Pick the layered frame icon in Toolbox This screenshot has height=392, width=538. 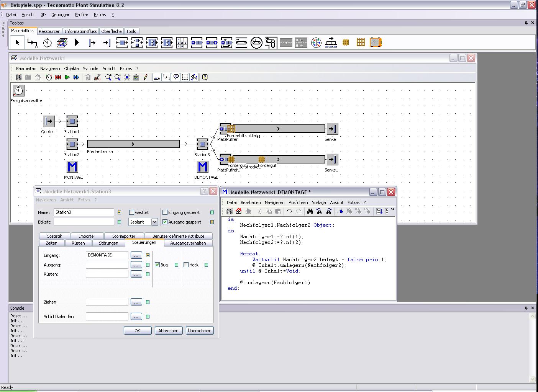[62, 42]
